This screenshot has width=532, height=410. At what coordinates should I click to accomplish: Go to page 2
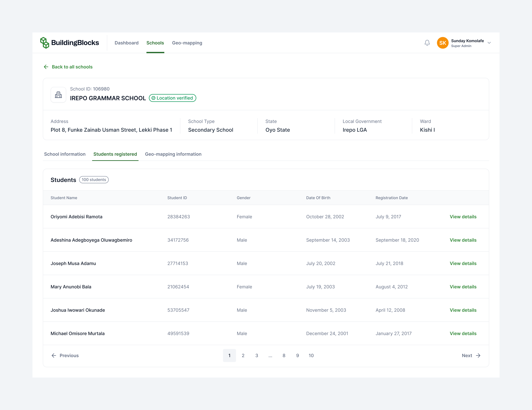[x=243, y=355]
